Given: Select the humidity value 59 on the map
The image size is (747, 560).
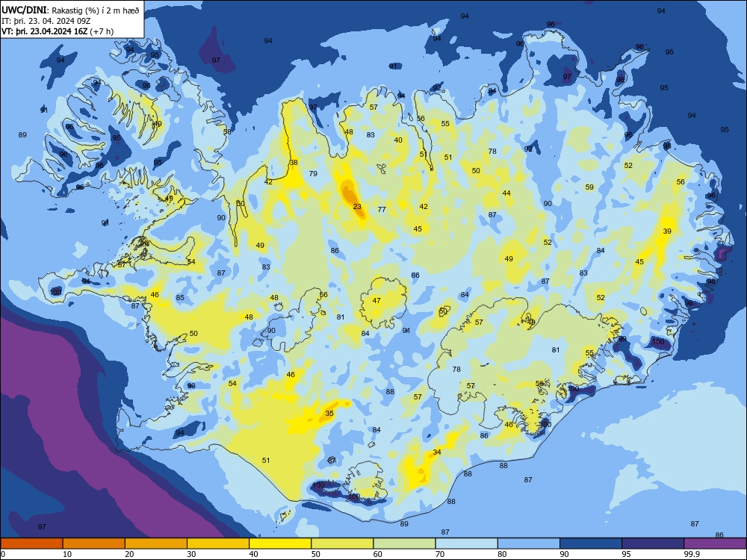Looking at the screenshot, I should pos(590,187).
